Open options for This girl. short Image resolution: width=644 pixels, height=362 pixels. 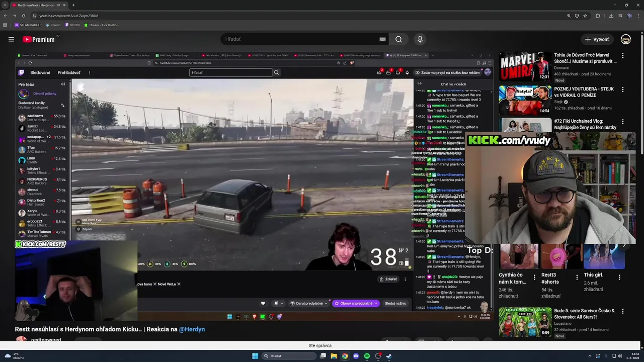(619, 277)
